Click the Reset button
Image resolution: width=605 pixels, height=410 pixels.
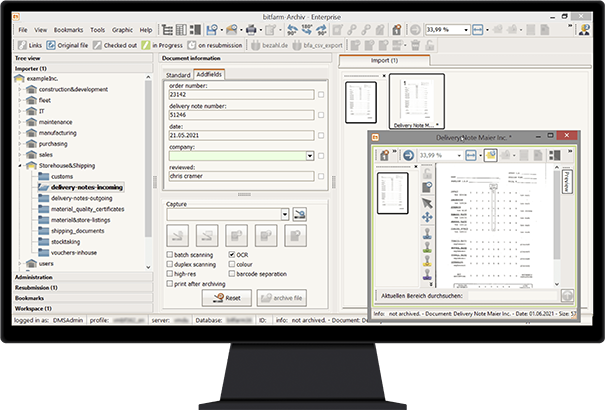point(226,298)
